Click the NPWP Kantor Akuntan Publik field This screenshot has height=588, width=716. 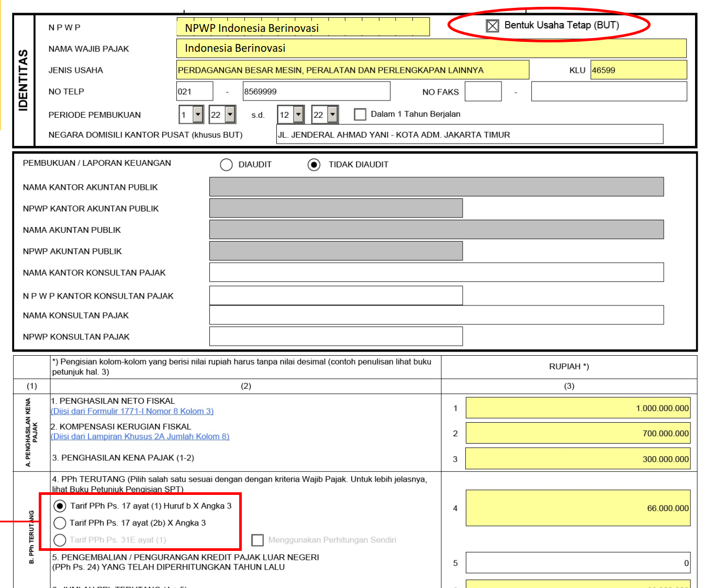pos(336,208)
